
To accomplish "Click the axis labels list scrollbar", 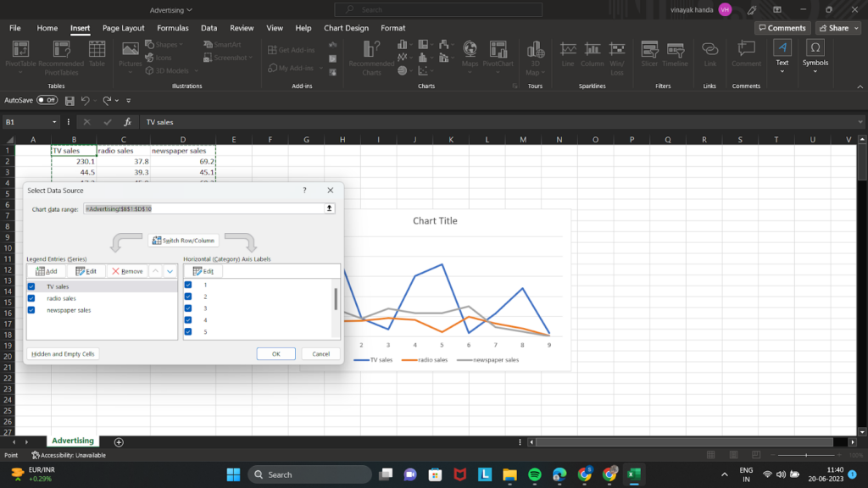I will coord(336,299).
